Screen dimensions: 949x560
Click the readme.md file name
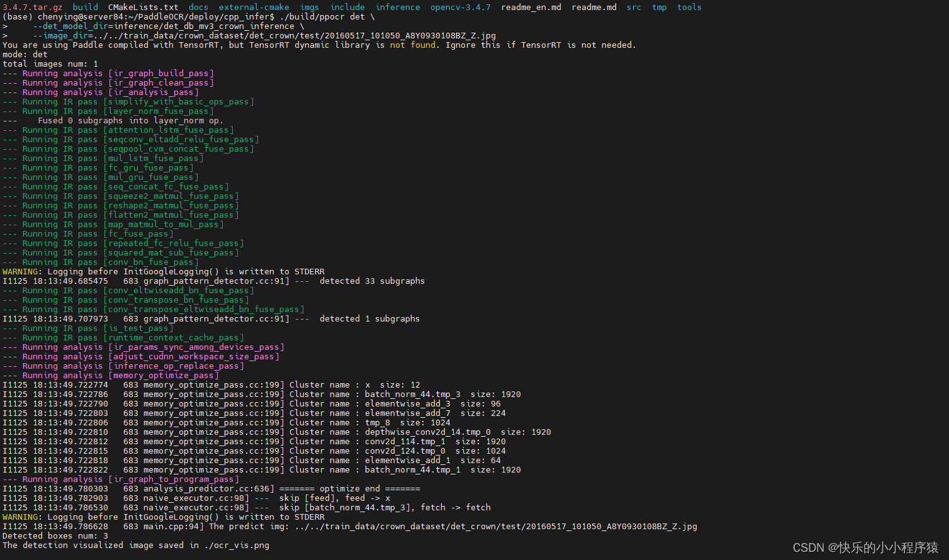coord(594,8)
